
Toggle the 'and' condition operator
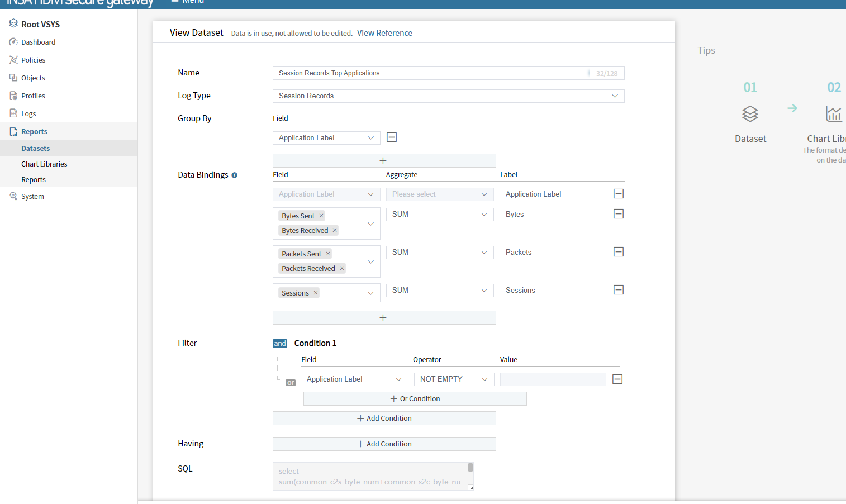click(280, 344)
